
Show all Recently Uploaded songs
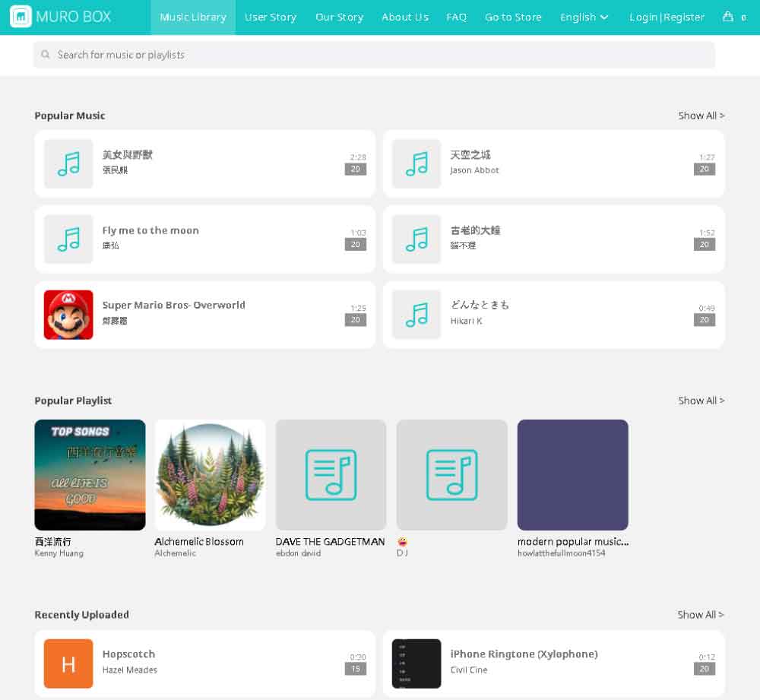coord(701,615)
